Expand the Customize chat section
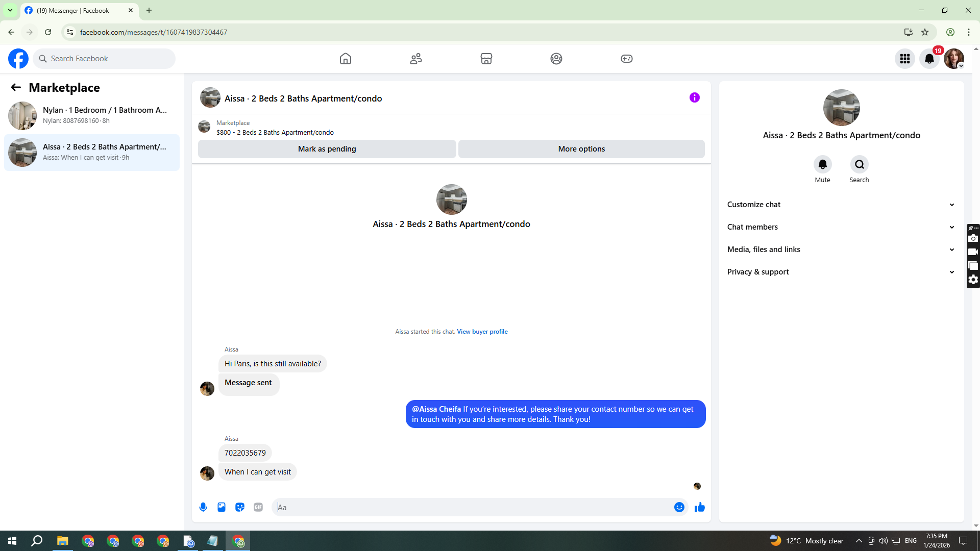Image resolution: width=980 pixels, height=551 pixels. click(841, 205)
